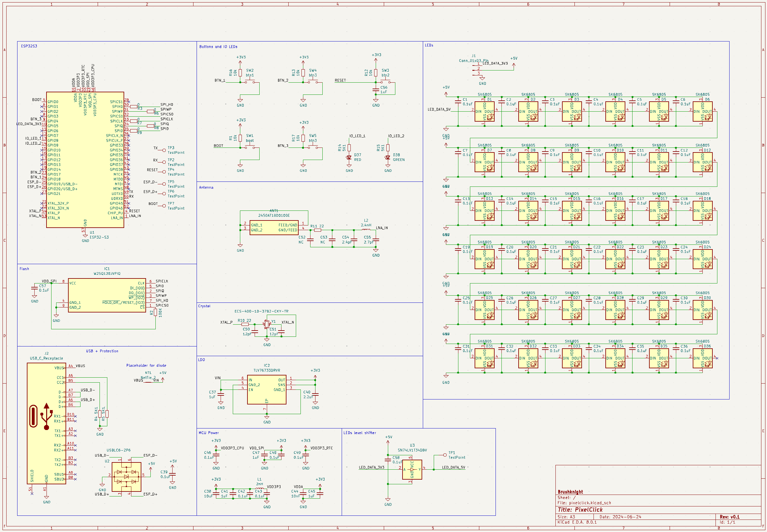
Task: Click the first SK6805 LED D1
Action: click(484, 112)
